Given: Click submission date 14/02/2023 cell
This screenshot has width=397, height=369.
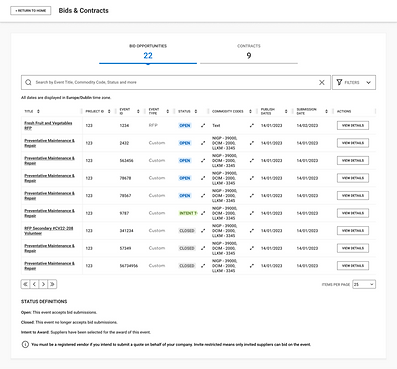Looking at the screenshot, I should (307, 126).
